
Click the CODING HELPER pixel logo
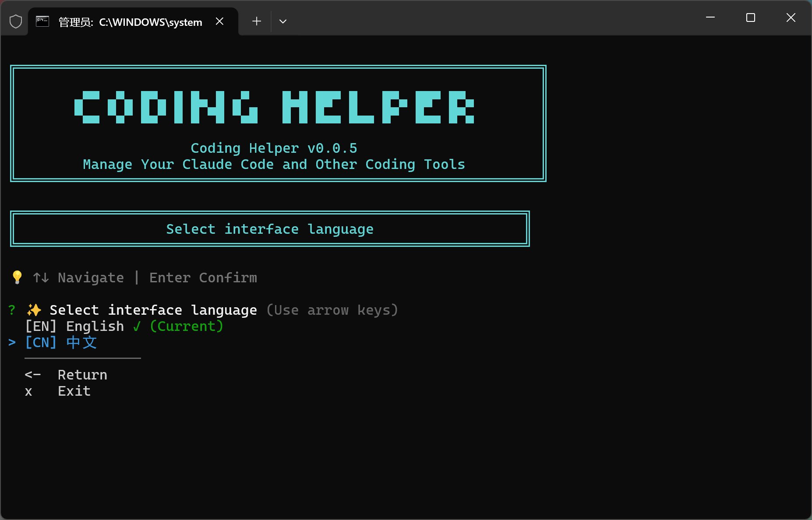pyautogui.click(x=275, y=107)
